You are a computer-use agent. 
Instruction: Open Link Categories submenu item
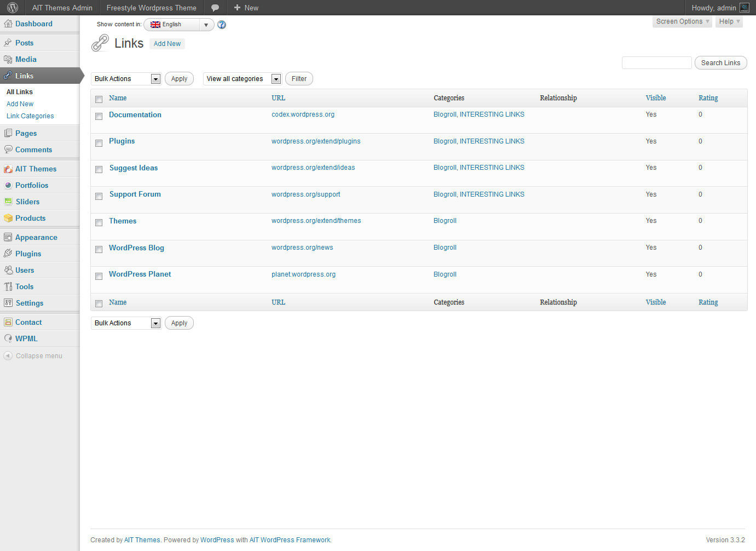[x=30, y=116]
